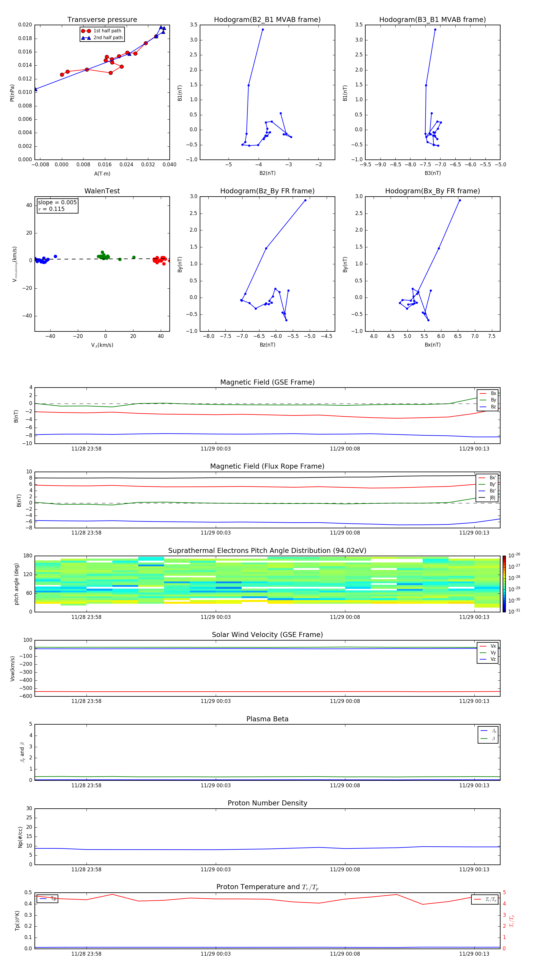Click the Te/Tp legend box in temperature plot

(x=485, y=899)
